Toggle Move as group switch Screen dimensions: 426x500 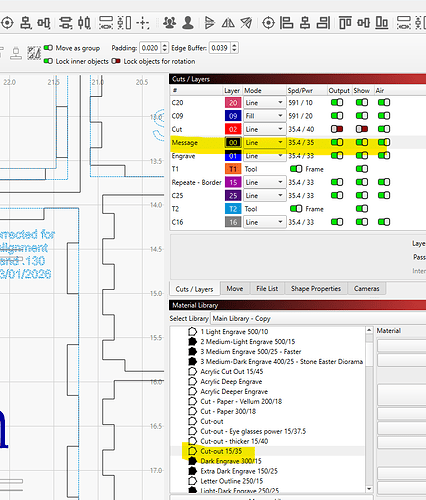(x=48, y=48)
